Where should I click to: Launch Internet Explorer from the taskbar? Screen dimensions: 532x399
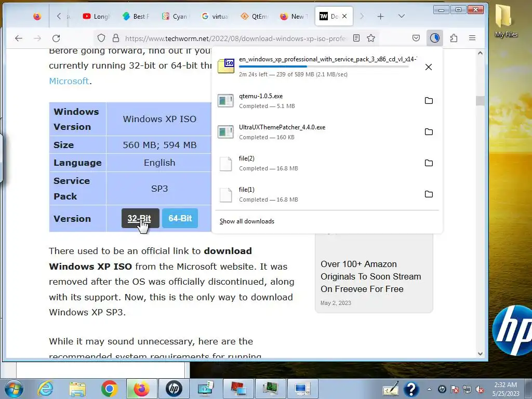45,389
